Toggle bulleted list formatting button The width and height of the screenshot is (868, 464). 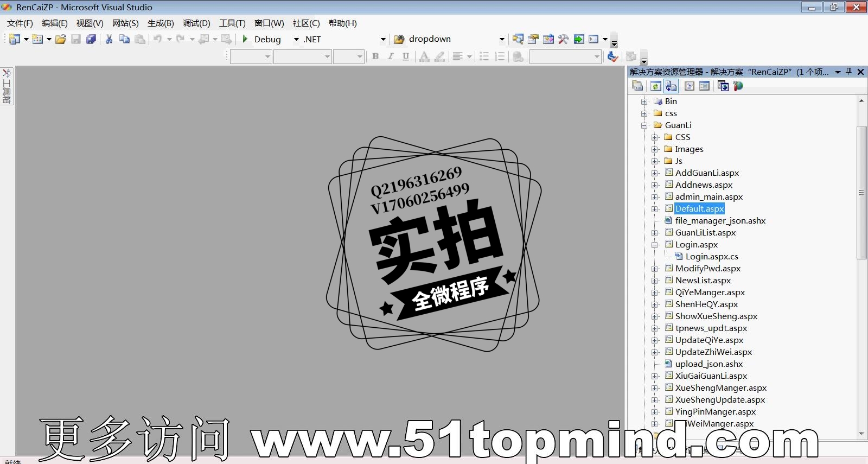tap(484, 56)
